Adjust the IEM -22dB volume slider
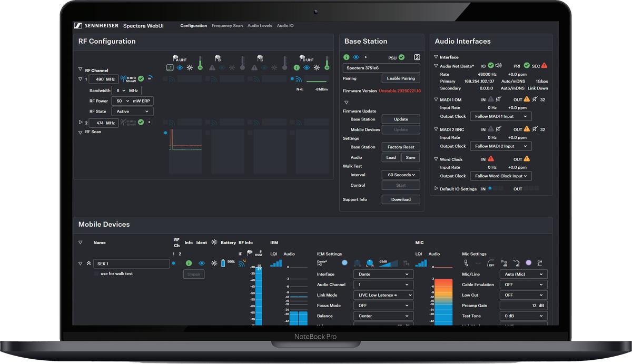The width and height of the screenshot is (632, 364). [x=389, y=262]
